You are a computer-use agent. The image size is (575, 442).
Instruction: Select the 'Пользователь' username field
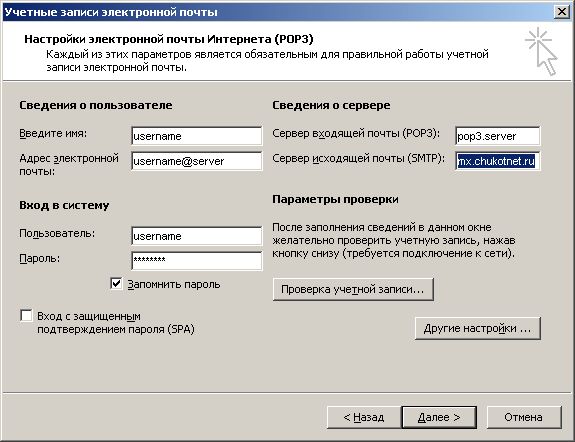[197, 236]
